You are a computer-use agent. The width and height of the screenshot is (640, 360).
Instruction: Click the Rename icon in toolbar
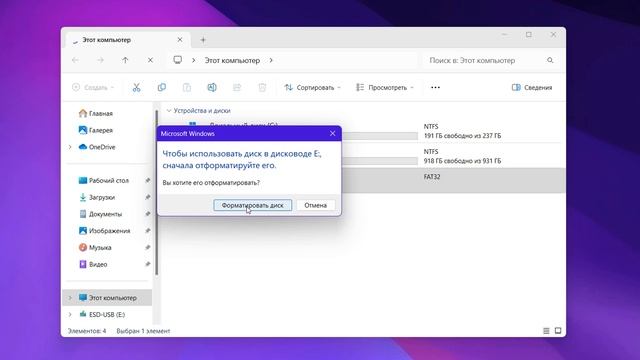pyautogui.click(x=212, y=87)
